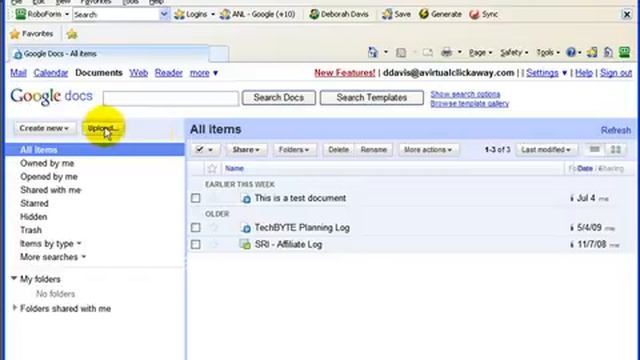The height and width of the screenshot is (360, 640).
Task: Click the ANL - Google passcard icon
Action: tap(225, 15)
